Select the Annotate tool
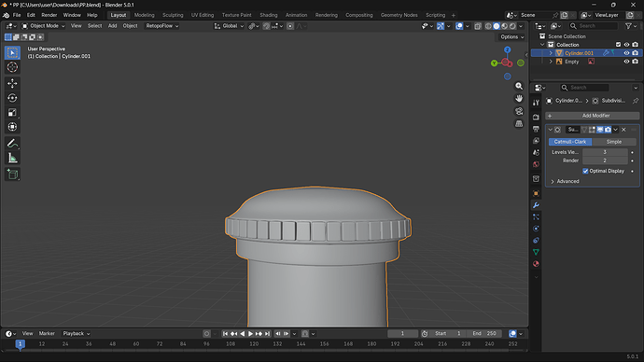644x362 pixels. tap(12, 144)
